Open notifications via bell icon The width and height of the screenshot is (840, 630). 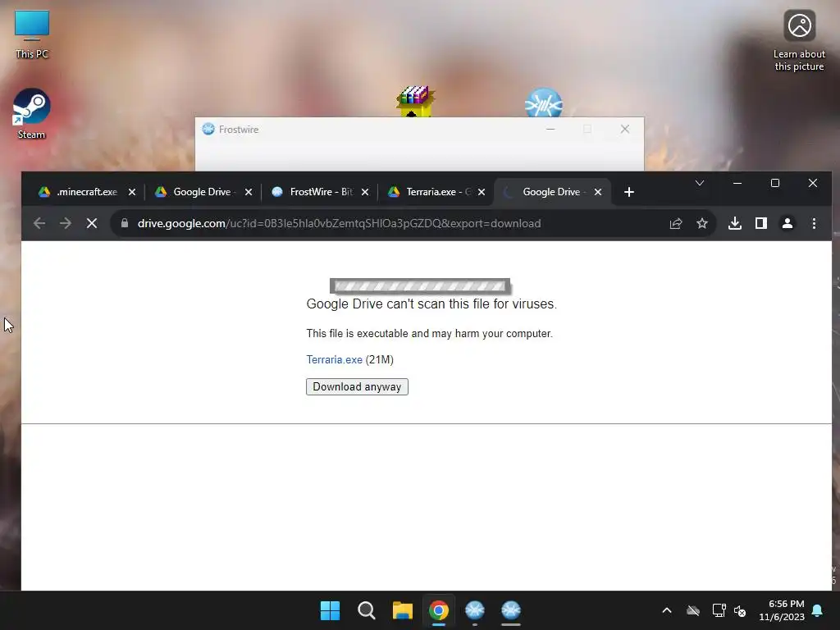(818, 610)
